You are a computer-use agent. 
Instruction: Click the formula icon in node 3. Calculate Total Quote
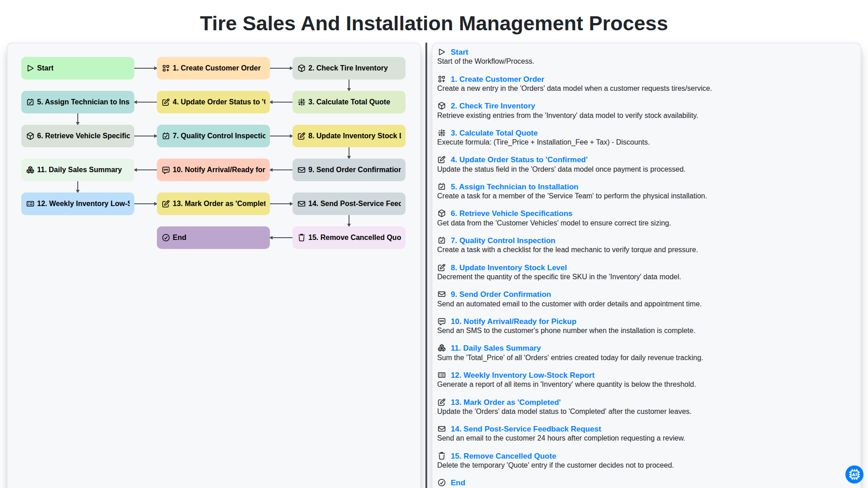[x=302, y=102]
